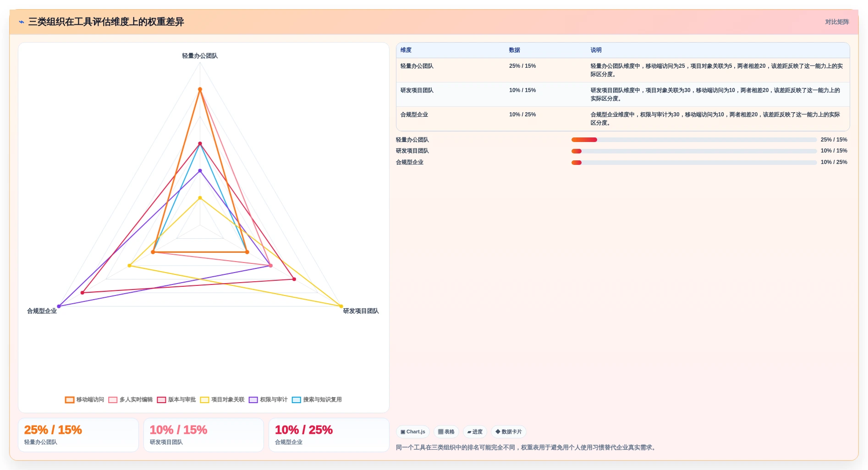Click the 合规型企业 radar axis label

pos(42,311)
